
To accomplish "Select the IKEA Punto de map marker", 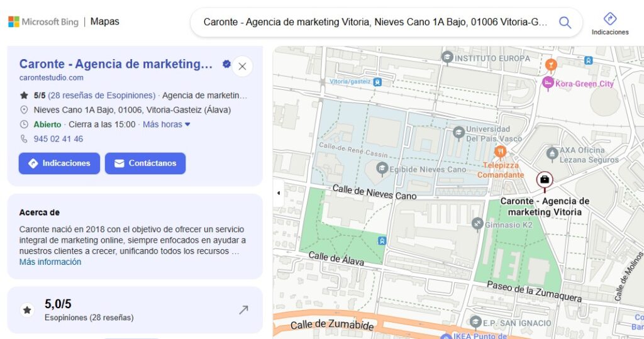I will point(446,336).
